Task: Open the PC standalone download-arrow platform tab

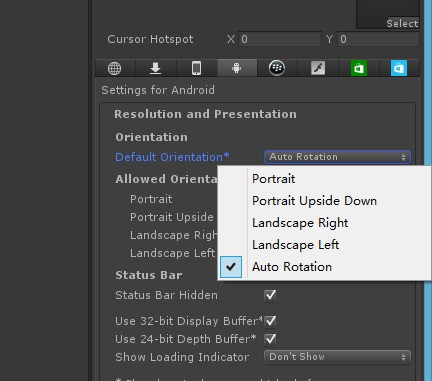Action: pos(155,68)
